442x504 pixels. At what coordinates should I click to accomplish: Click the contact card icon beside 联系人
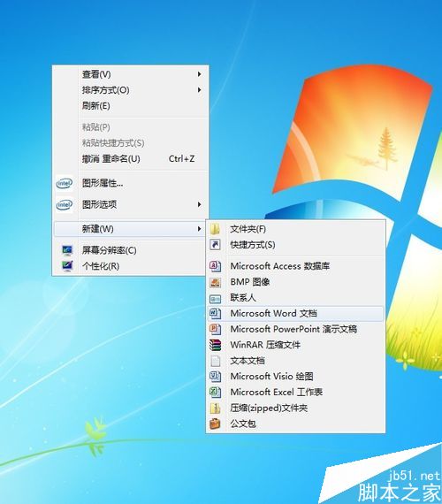(x=215, y=299)
